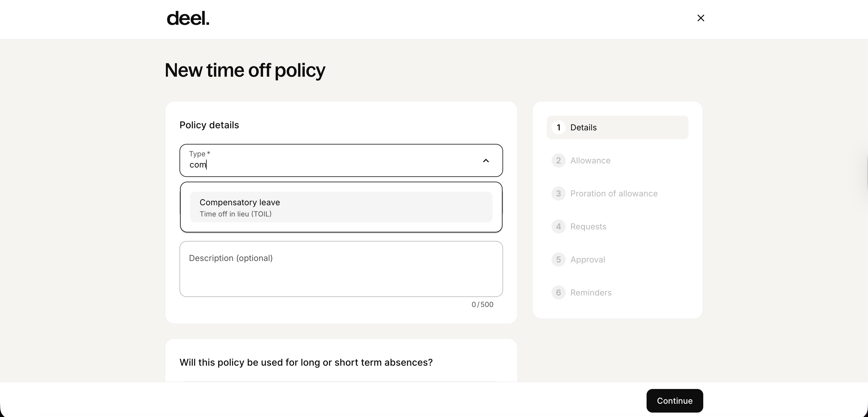The height and width of the screenshot is (417, 868).
Task: Select Compensatory leave option
Action: pos(341,207)
